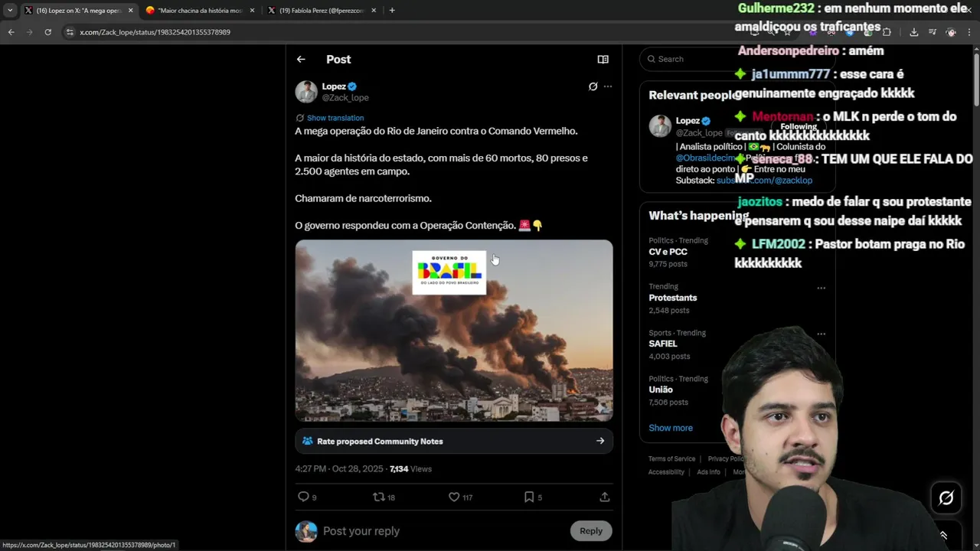Open the site info icon in the address bar

70,32
